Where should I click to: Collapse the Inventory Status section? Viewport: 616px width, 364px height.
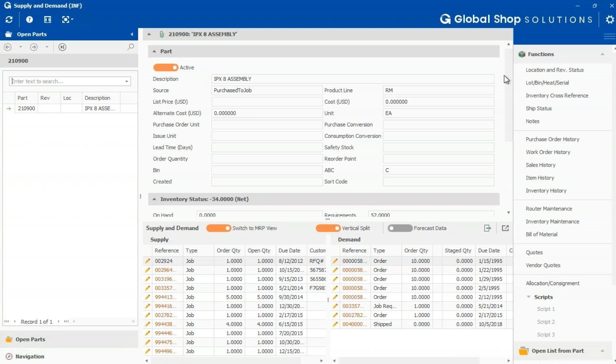(155, 199)
